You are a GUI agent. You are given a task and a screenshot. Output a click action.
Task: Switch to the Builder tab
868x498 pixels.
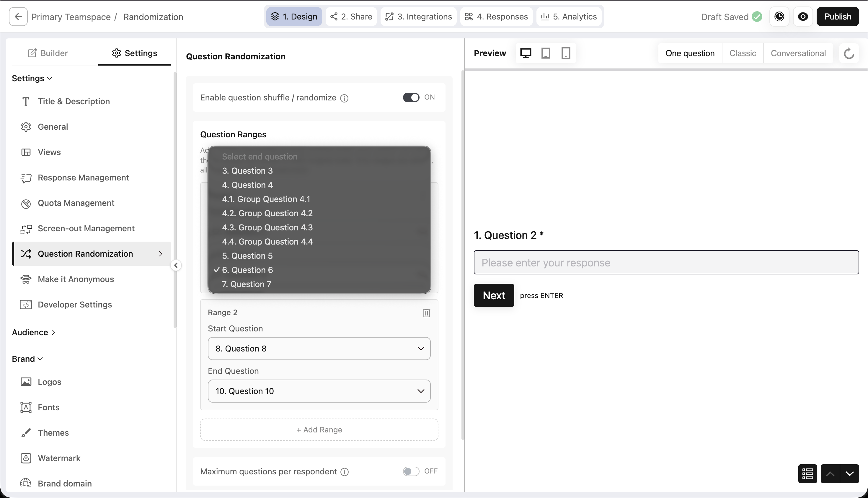(x=48, y=53)
